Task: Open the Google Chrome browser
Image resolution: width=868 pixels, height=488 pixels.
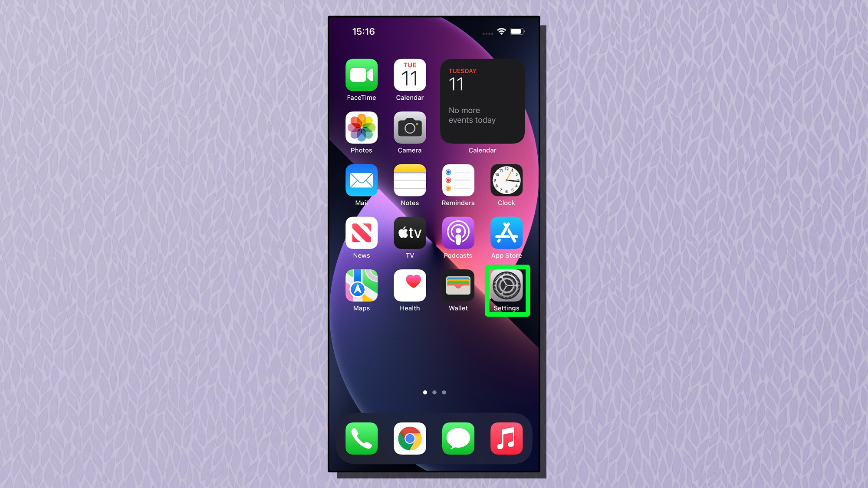Action: coord(410,438)
